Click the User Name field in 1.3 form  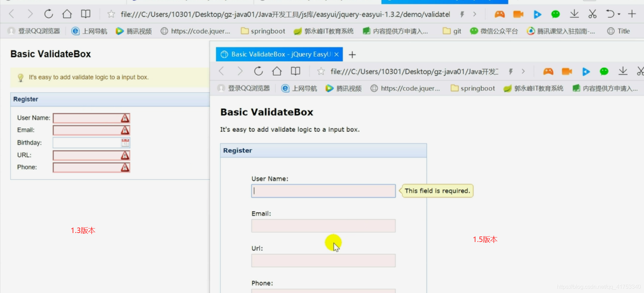click(x=91, y=118)
